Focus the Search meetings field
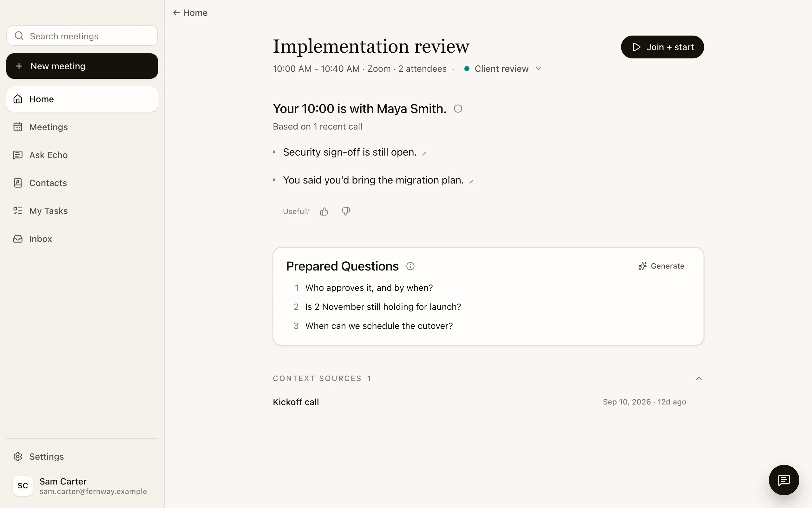 pos(82,36)
